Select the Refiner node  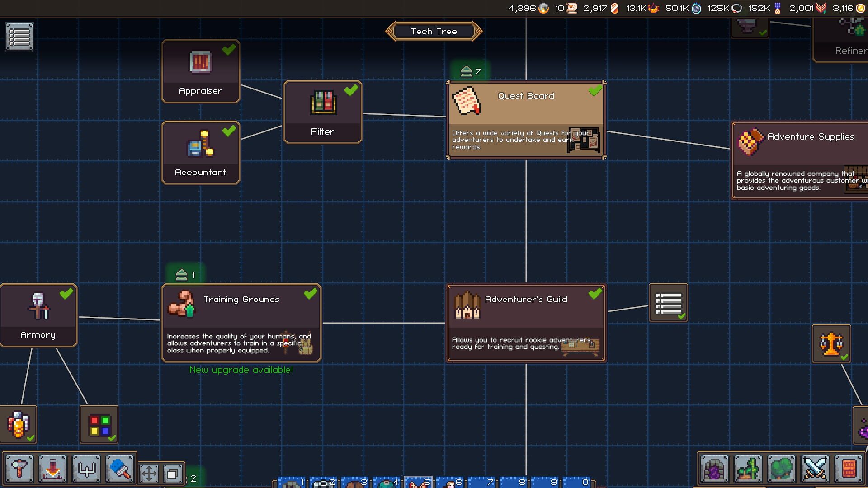pos(840,40)
